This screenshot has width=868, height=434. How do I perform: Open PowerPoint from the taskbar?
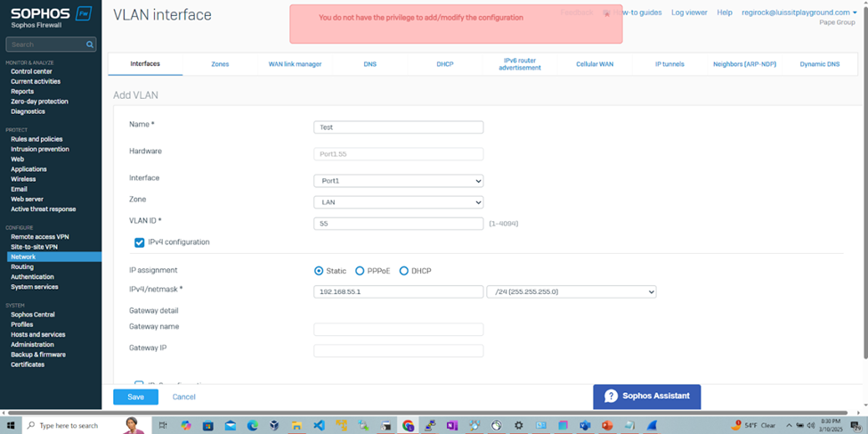point(607,425)
